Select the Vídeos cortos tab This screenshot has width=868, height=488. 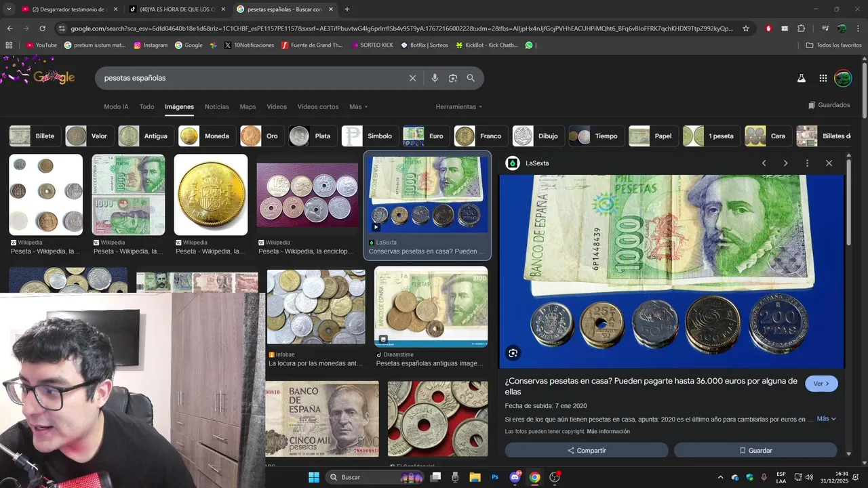click(x=318, y=107)
